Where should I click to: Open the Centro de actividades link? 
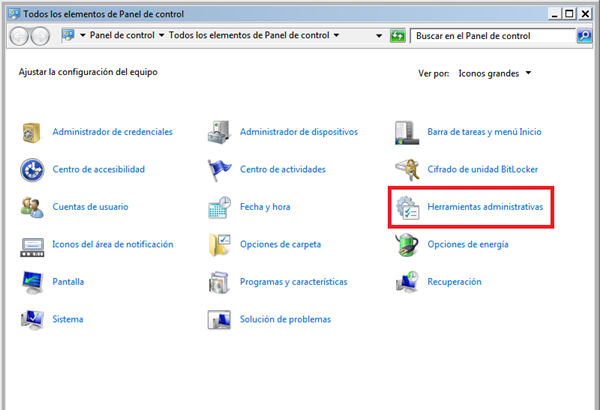(x=283, y=170)
